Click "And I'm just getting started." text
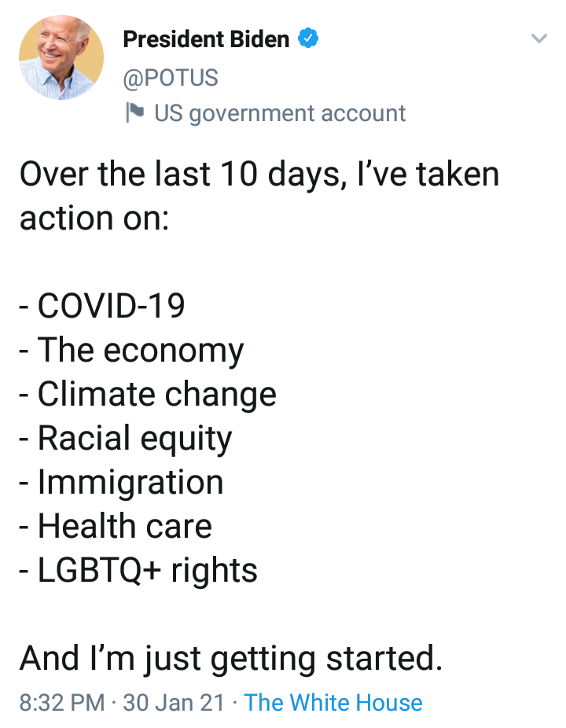The width and height of the screenshot is (566, 728). tap(231, 660)
